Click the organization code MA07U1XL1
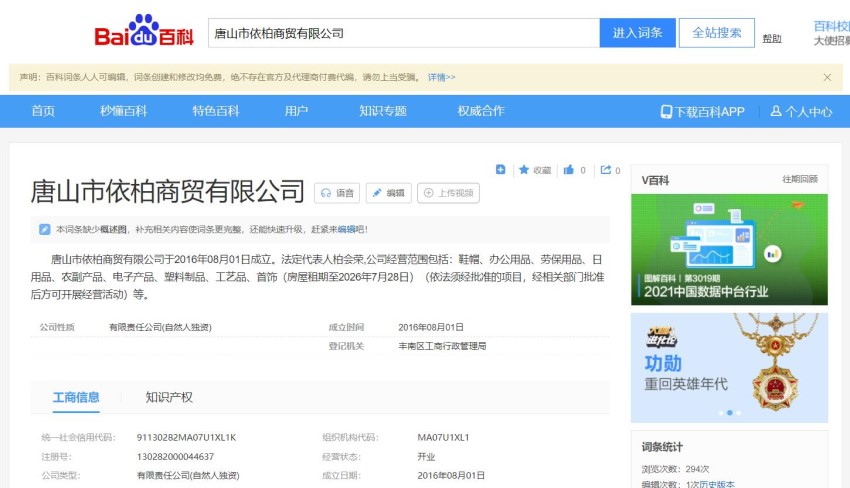The height and width of the screenshot is (488, 850). coord(443,438)
